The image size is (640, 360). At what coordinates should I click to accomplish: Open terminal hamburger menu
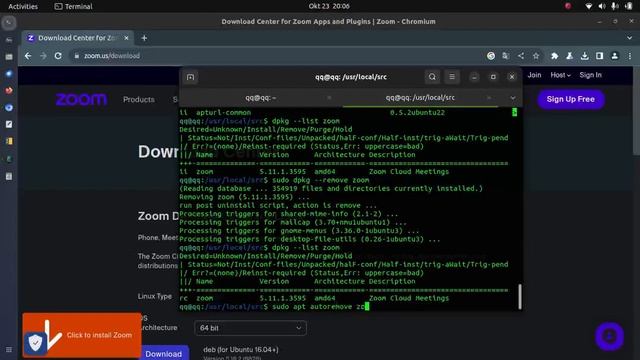[452, 77]
